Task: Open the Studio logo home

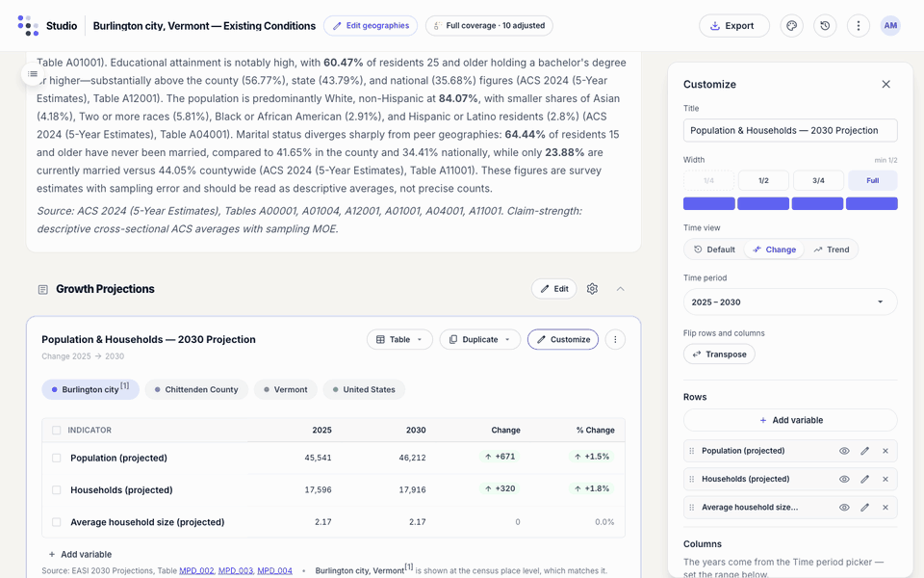Action: pos(28,26)
